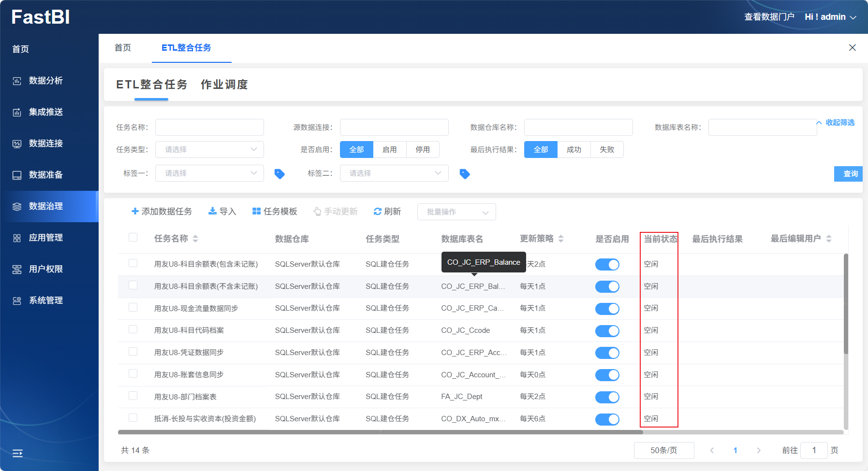Select all rows with the header checkbox
The height and width of the screenshot is (471, 868).
[133, 237]
